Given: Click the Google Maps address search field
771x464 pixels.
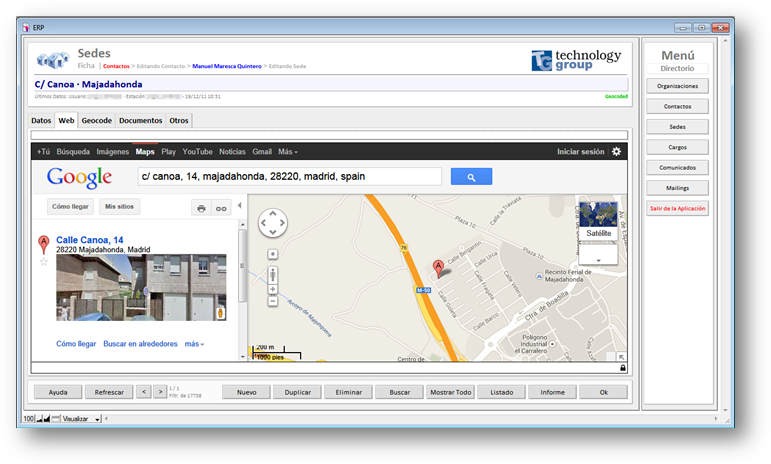Looking at the screenshot, I should [x=289, y=177].
